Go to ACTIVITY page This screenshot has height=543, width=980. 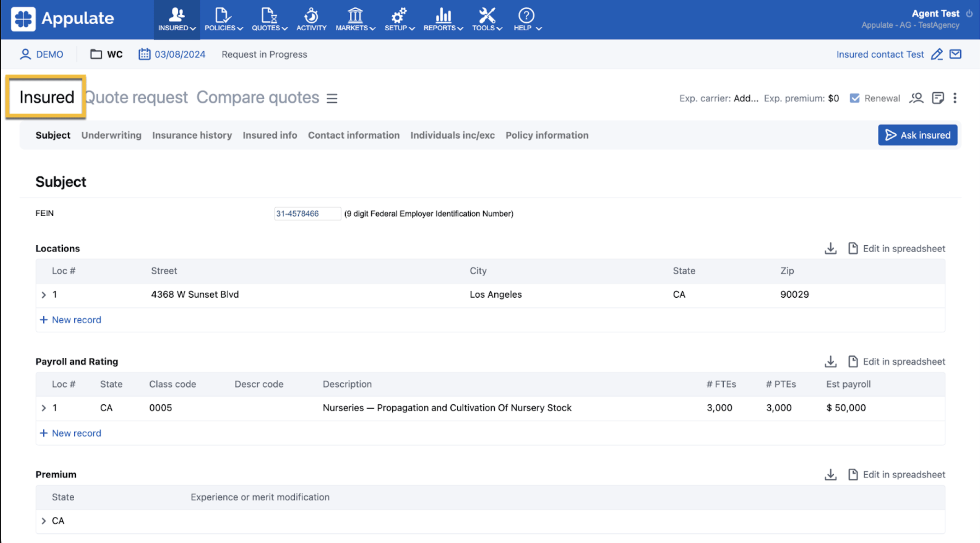pyautogui.click(x=311, y=19)
